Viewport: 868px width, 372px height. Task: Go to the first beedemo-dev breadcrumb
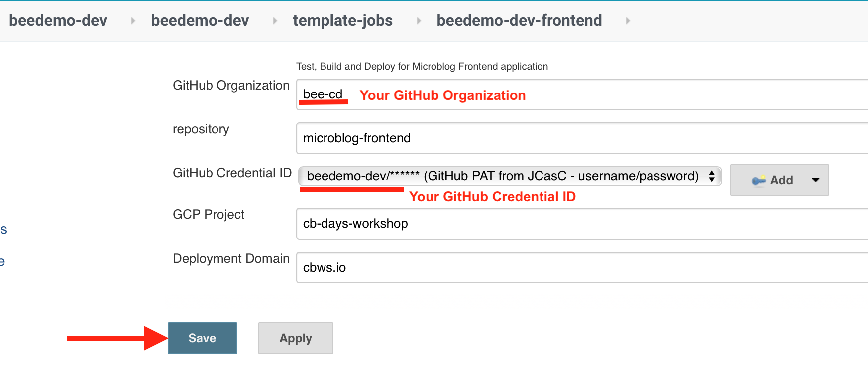point(58,20)
